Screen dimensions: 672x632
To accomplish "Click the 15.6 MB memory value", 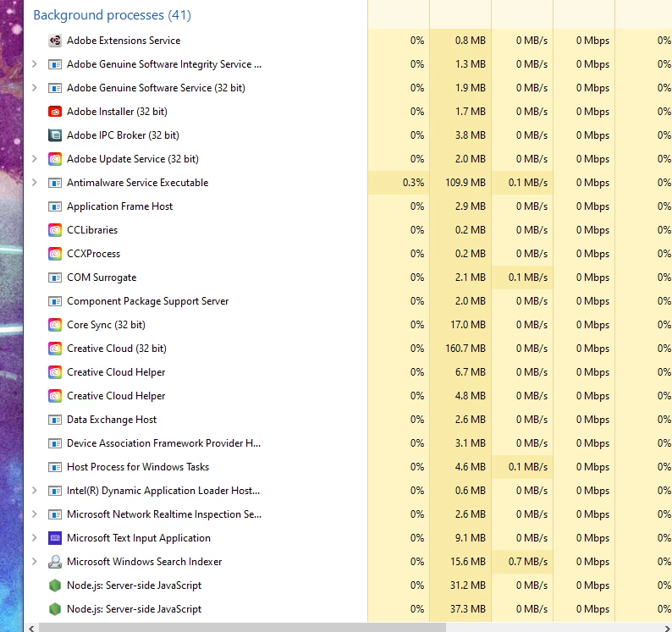I will tap(468, 562).
